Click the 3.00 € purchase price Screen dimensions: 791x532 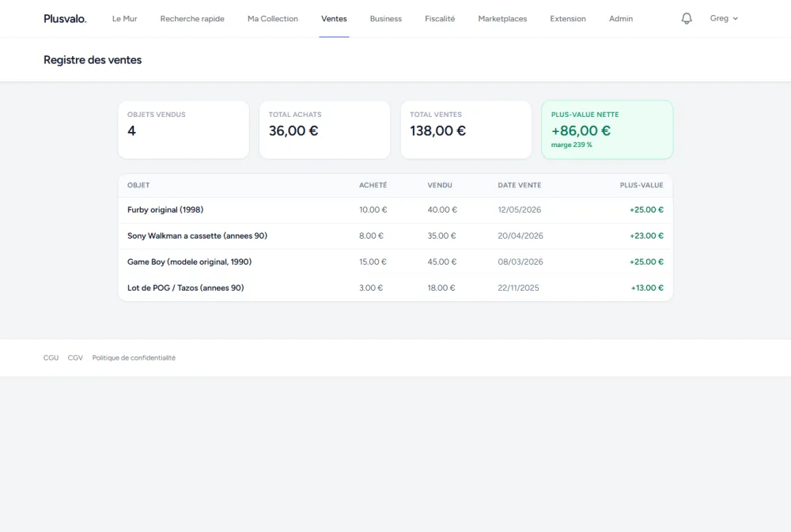371,288
